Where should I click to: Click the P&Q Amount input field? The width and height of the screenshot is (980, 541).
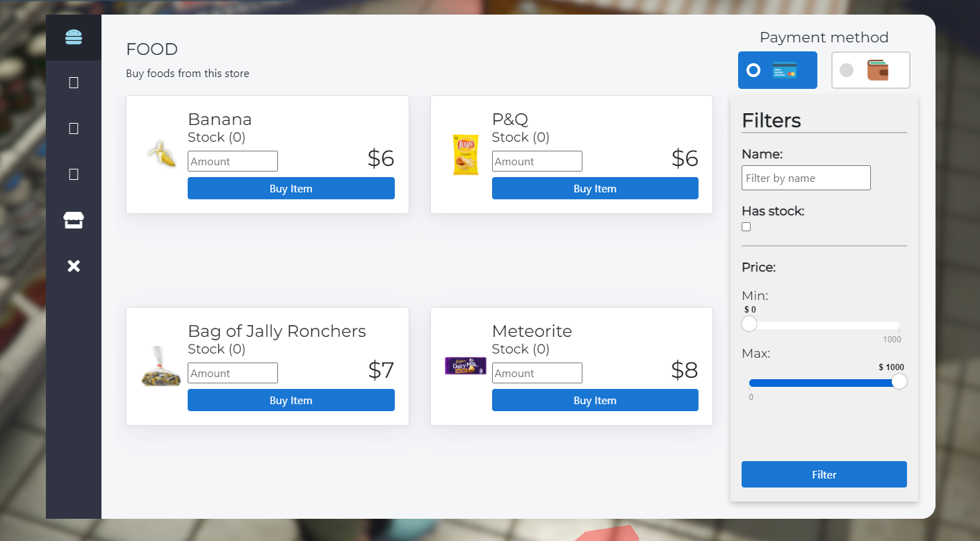[537, 161]
